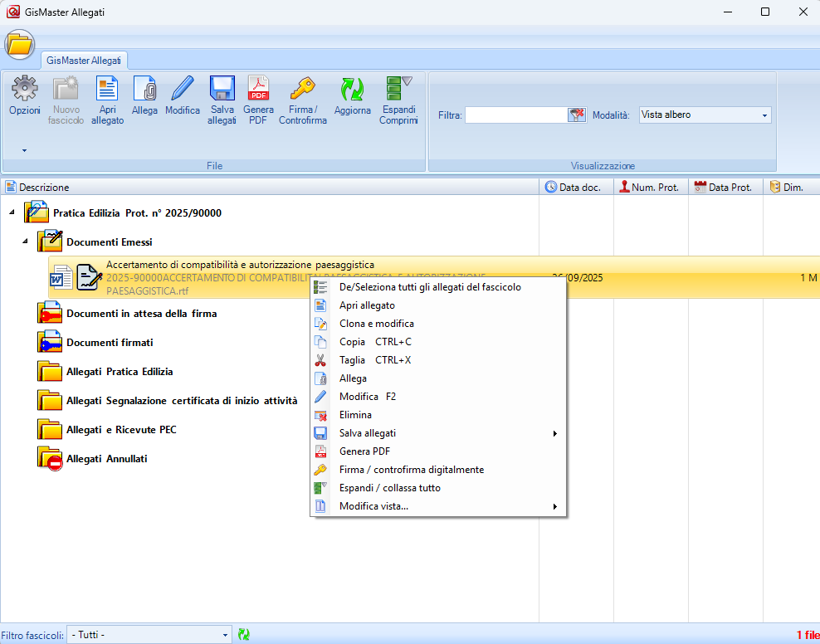The width and height of the screenshot is (820, 644).
Task: Click the filter funnel icon beside Filtra
Action: 577,115
